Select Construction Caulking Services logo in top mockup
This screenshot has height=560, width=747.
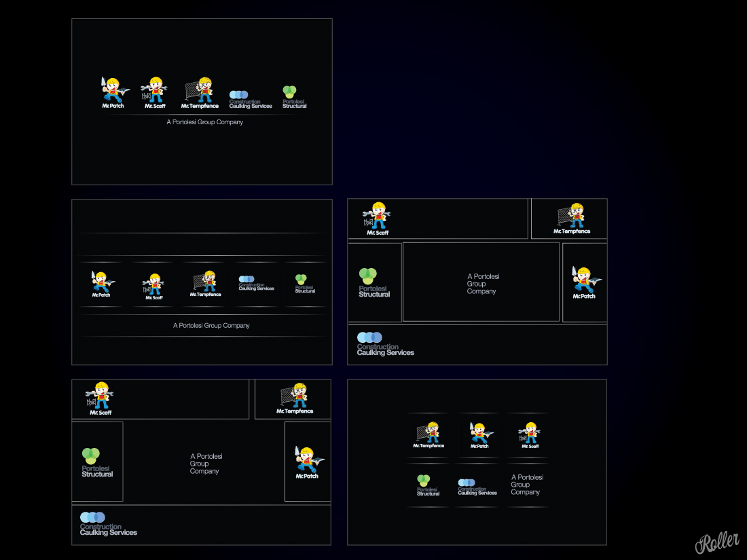point(251,100)
